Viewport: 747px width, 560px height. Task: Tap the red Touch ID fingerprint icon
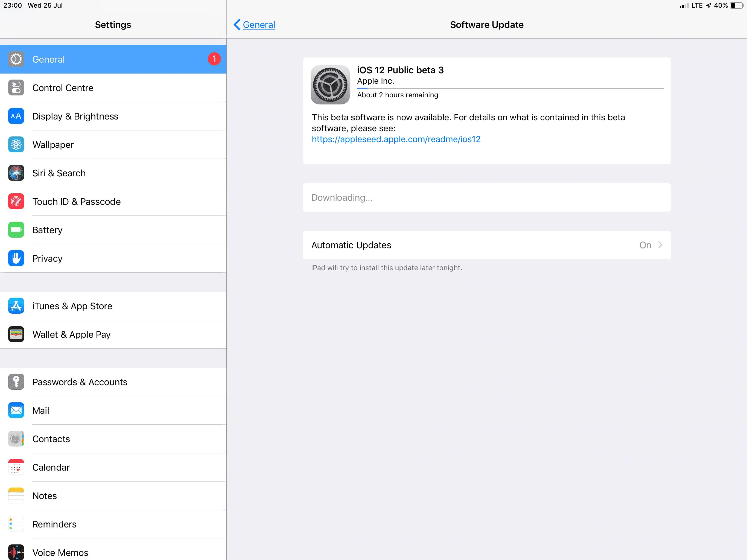(16, 202)
